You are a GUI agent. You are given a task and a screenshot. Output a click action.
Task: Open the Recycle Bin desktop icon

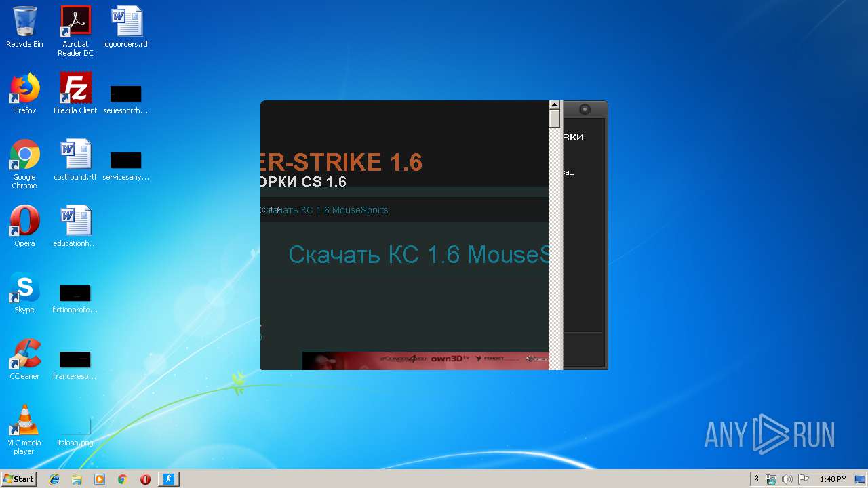click(24, 28)
